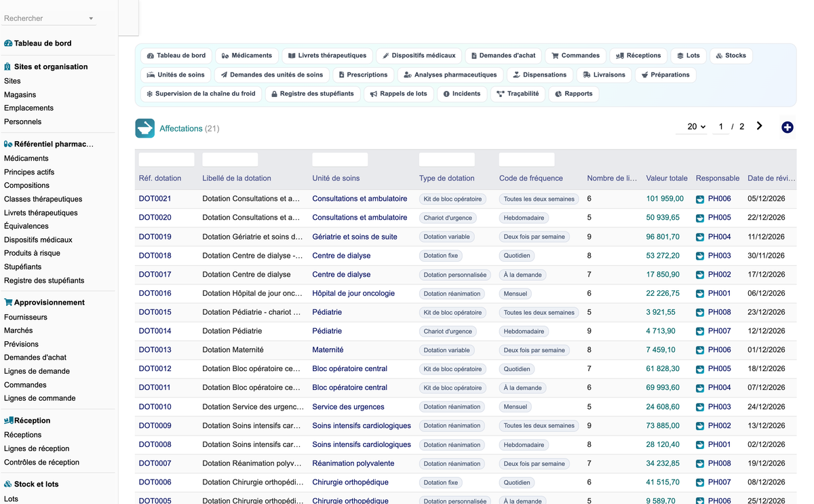814x504 pixels.
Task: Open responsible icon in the DOT0010 row
Action: coord(700,407)
